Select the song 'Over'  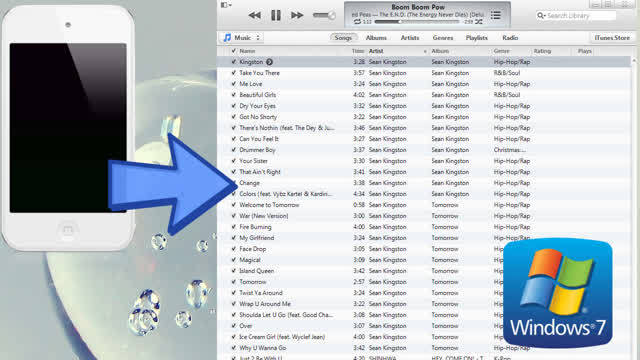coord(246,326)
